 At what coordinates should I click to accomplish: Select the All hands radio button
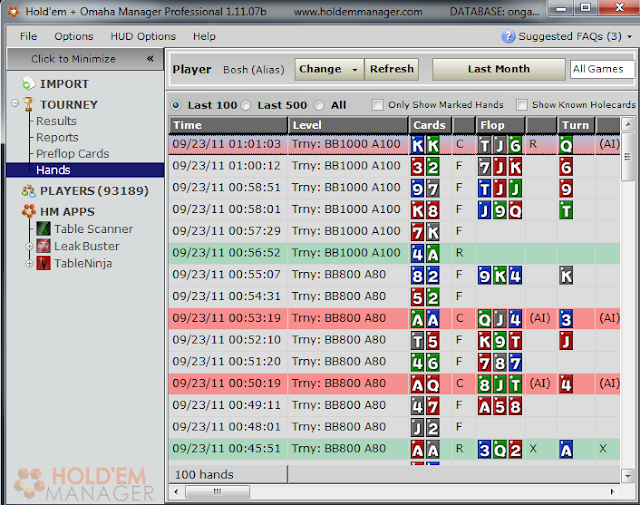point(319,105)
